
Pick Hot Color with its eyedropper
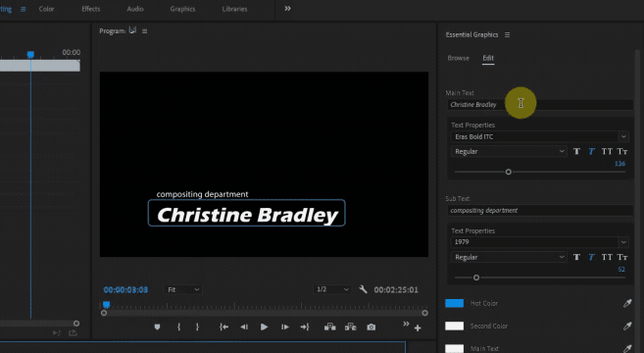(x=627, y=303)
